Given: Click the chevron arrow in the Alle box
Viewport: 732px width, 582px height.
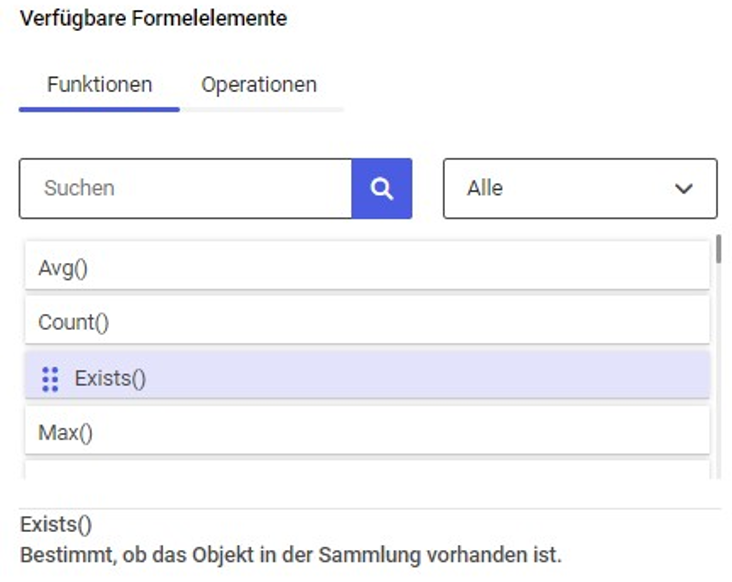Looking at the screenshot, I should pos(683,189).
